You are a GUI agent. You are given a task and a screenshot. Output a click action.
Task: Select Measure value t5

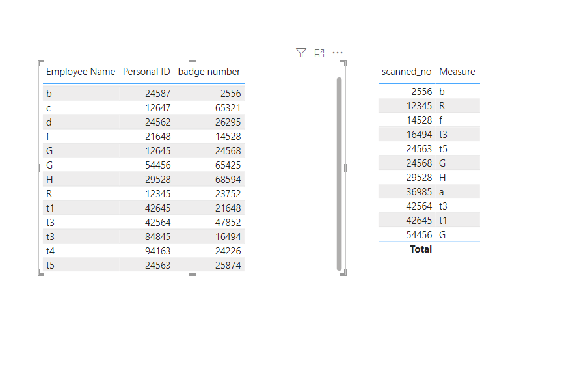coord(443,148)
